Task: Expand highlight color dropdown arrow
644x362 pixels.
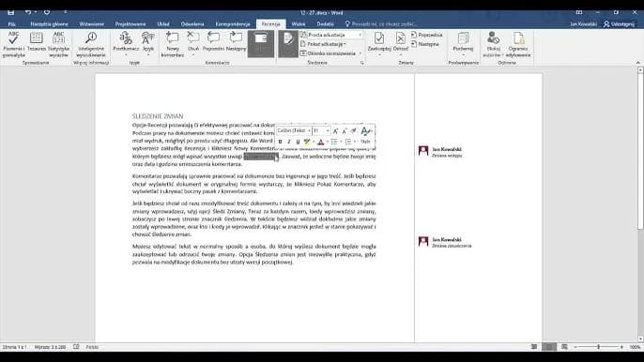Action: (314, 142)
